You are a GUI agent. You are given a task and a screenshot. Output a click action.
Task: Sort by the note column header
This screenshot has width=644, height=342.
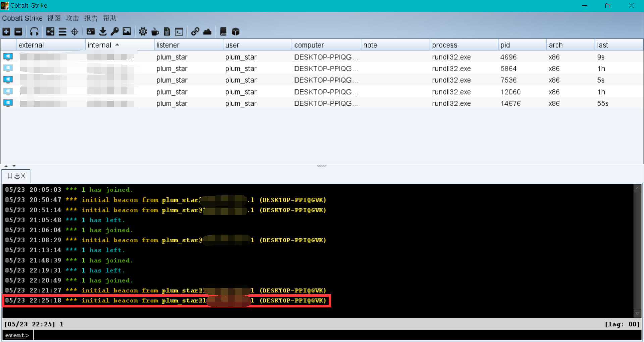pos(395,45)
